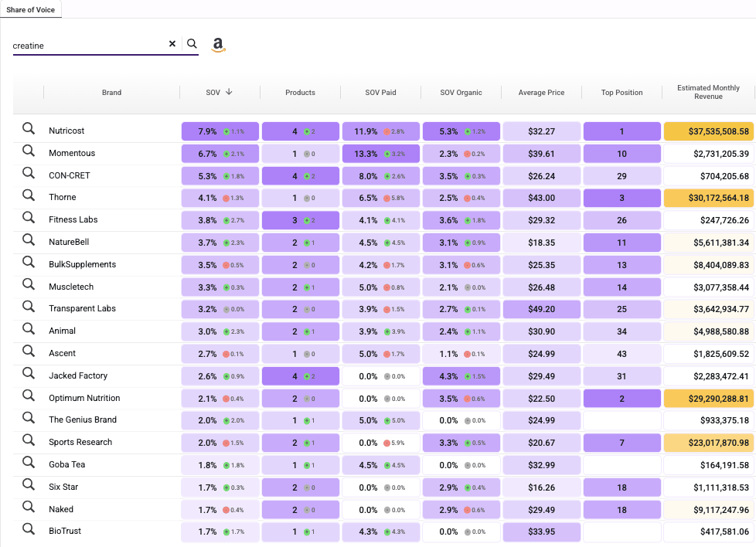The width and height of the screenshot is (756, 547).
Task: Select Optimum Nutrition revenue $29,290,288.81
Action: click(709, 399)
